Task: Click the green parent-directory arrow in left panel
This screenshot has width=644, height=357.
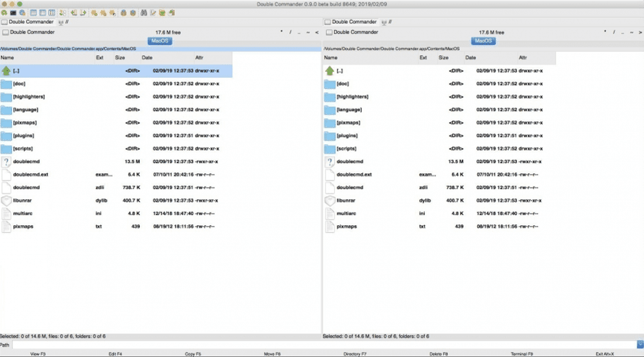Action: pyautogui.click(x=6, y=71)
